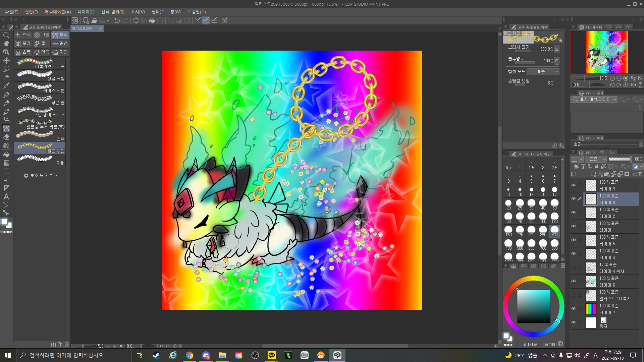This screenshot has height=362, width=644.
Task: Click 보조 도구 추가 button
Action: point(40,175)
